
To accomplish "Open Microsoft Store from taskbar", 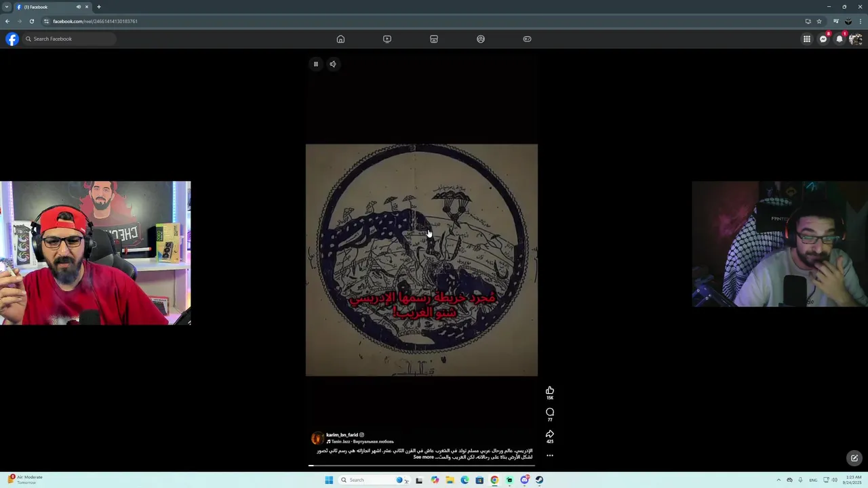I will (x=479, y=480).
